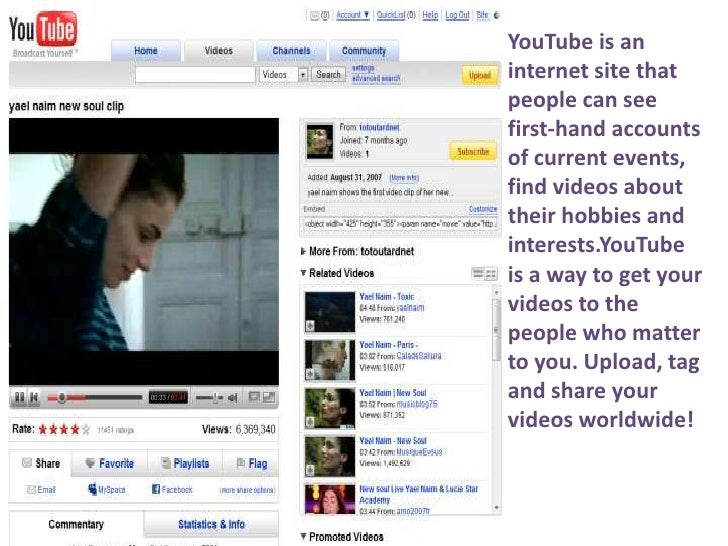Image resolution: width=728 pixels, height=546 pixels.
Task: Rate the video five stars
Action: pyautogui.click(x=85, y=429)
